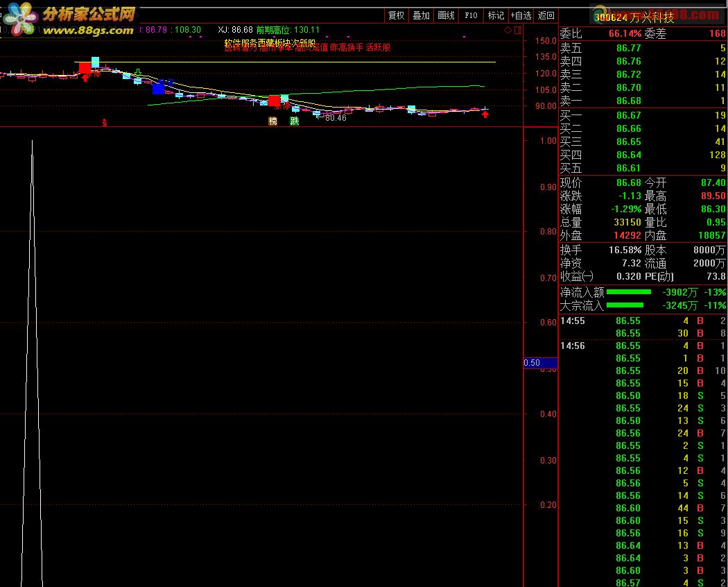The image size is (728, 587).
Task: Select the 卖五 86.77 order row
Action: pos(643,48)
